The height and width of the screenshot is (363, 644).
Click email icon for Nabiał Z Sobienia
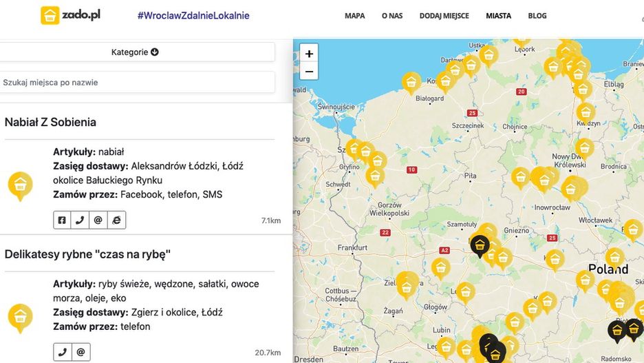pos(98,220)
